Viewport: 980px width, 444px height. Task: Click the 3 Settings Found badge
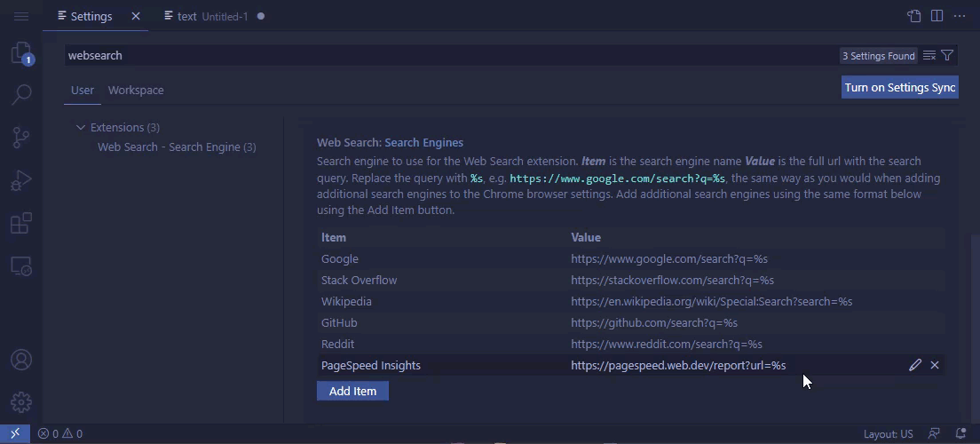[x=878, y=56]
